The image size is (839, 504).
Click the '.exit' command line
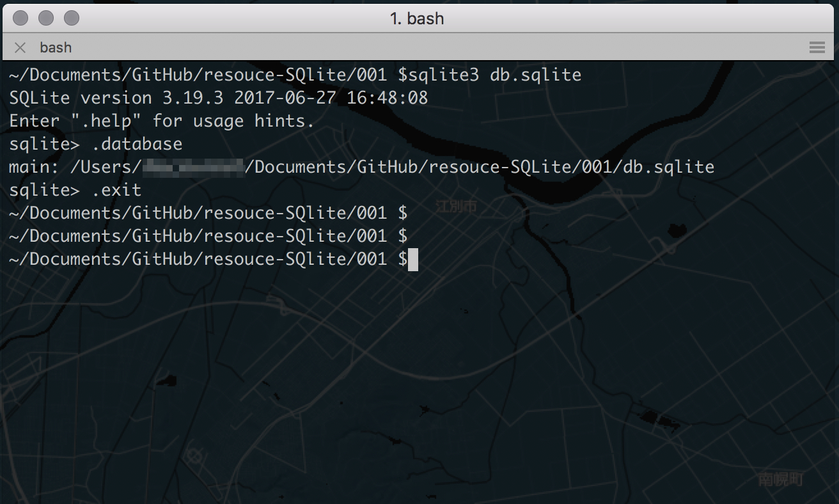tap(75, 190)
